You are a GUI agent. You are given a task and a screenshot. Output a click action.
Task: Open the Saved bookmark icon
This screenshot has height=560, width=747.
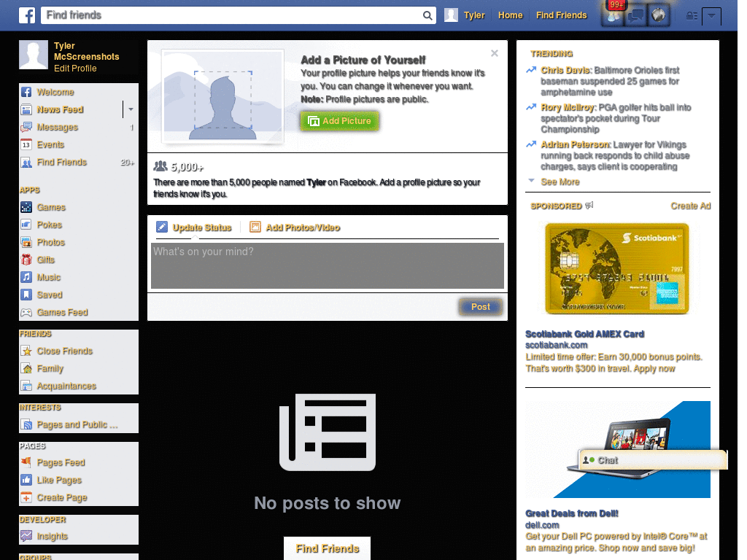tap(26, 295)
